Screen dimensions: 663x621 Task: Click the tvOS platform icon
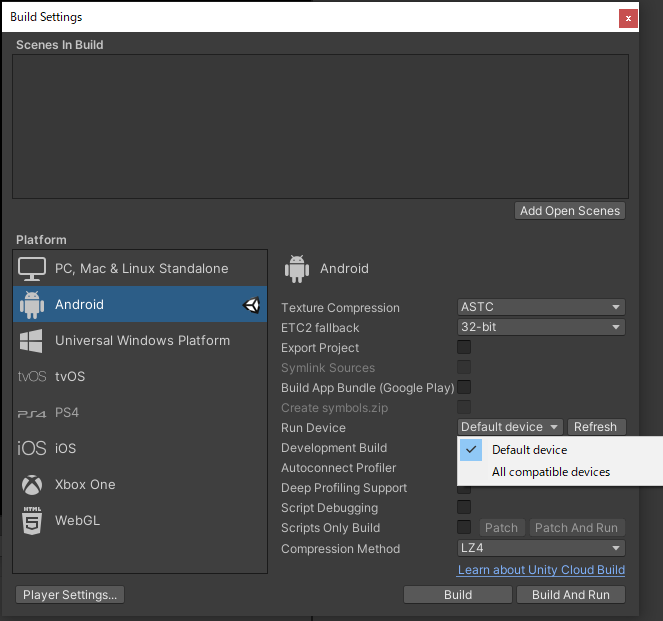pos(33,377)
